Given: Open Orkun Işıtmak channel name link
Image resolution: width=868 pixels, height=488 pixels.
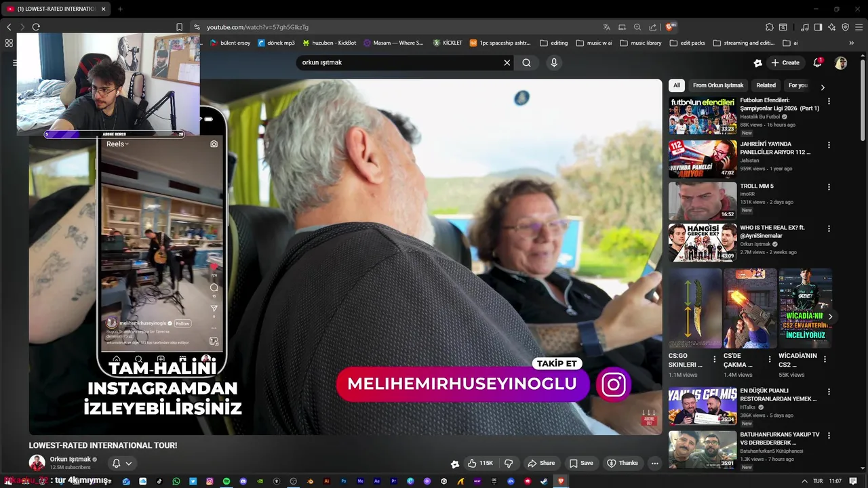Looking at the screenshot, I should click(x=70, y=460).
